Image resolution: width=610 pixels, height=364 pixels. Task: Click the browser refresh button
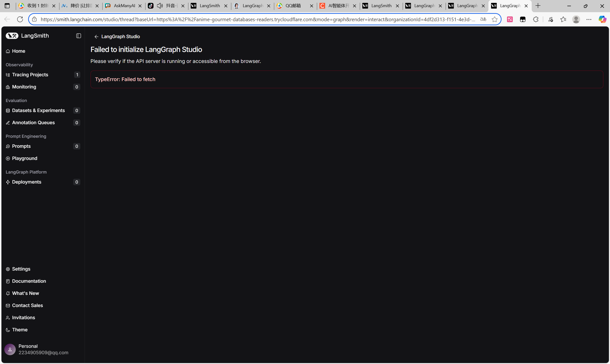pyautogui.click(x=20, y=19)
